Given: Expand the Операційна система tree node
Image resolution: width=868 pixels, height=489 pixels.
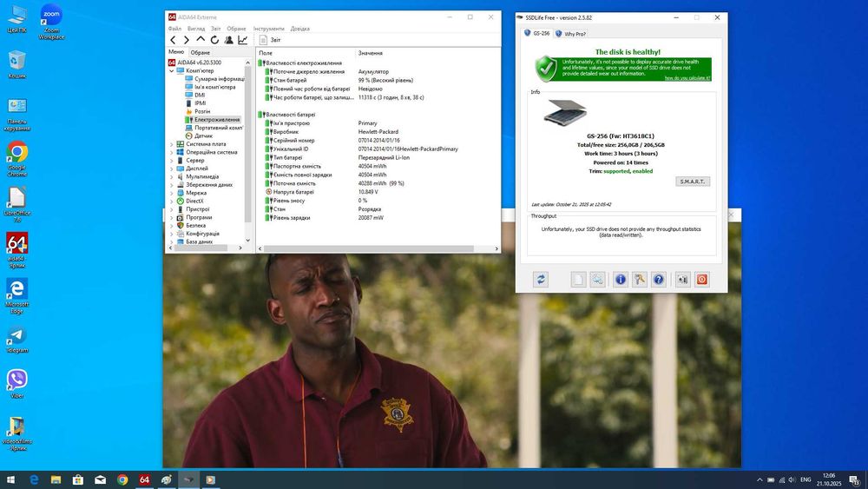Looking at the screenshot, I should (x=172, y=152).
